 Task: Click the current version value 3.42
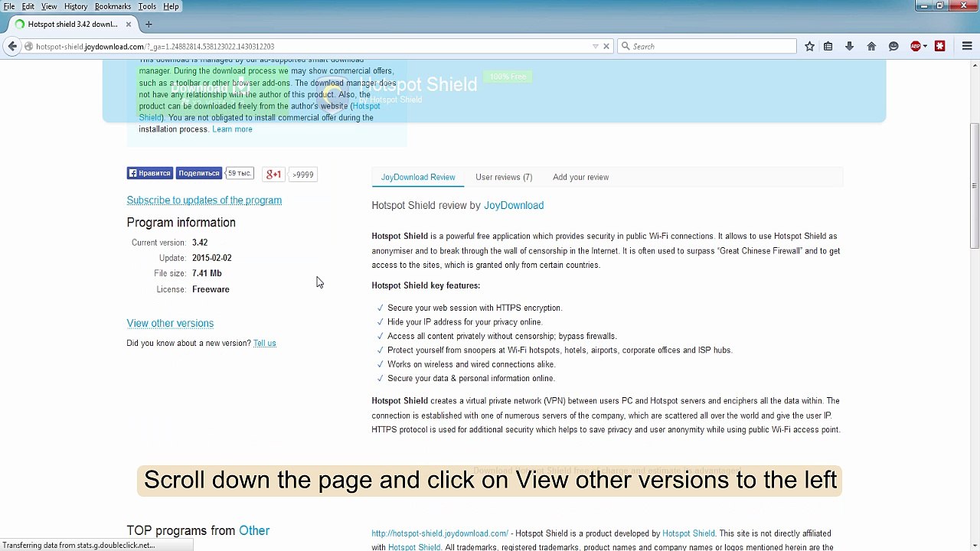200,243
